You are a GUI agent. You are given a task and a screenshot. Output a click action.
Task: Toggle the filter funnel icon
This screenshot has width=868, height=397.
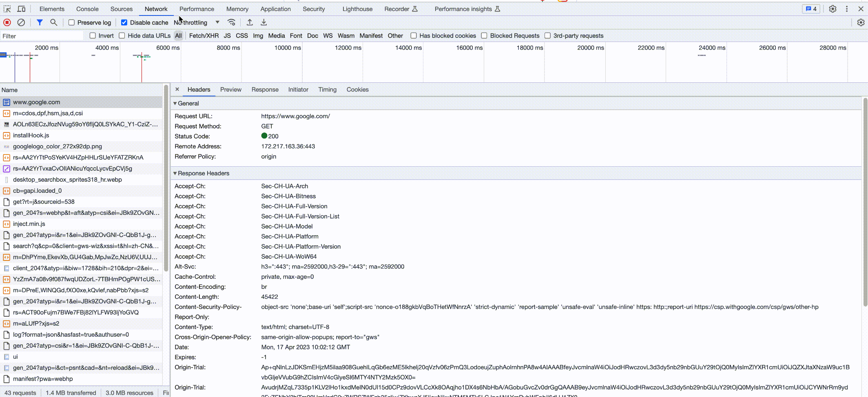[40, 22]
